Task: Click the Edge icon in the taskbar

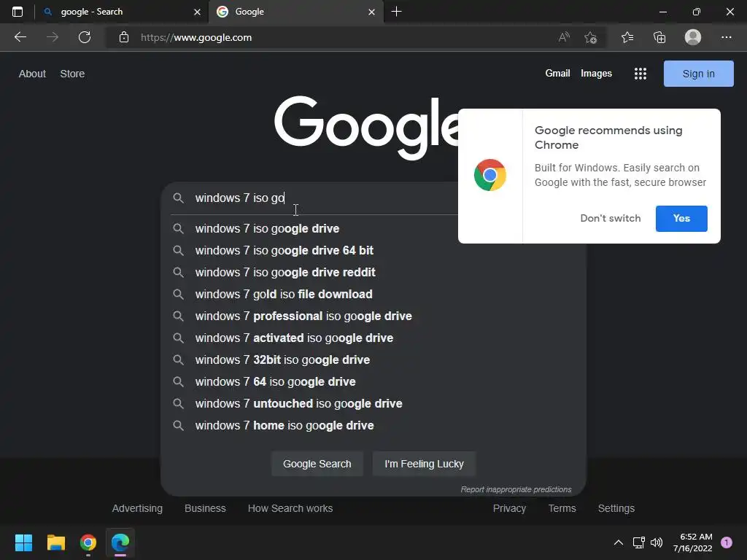Action: (120, 542)
